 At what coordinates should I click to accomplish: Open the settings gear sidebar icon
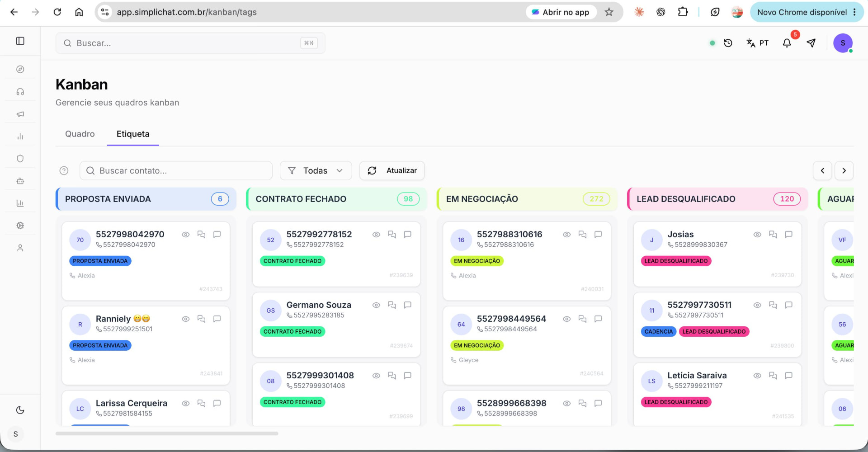point(20,226)
